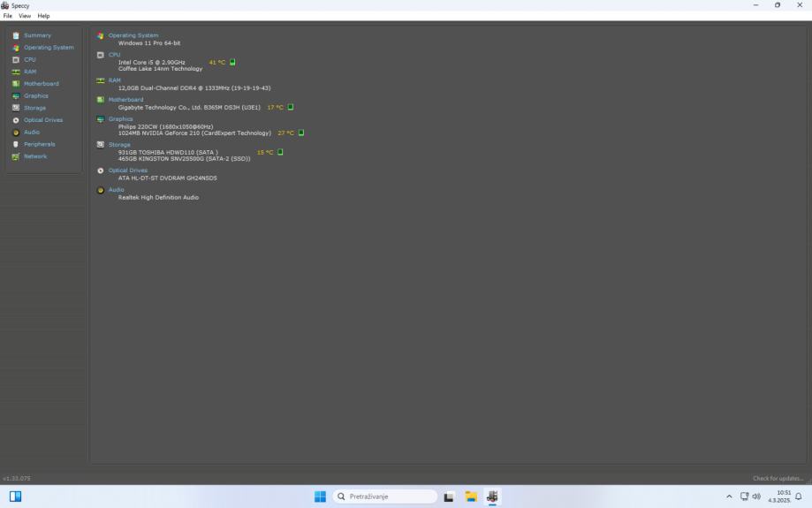Open File Explorer from the taskbar
The width and height of the screenshot is (812, 508).
[471, 497]
